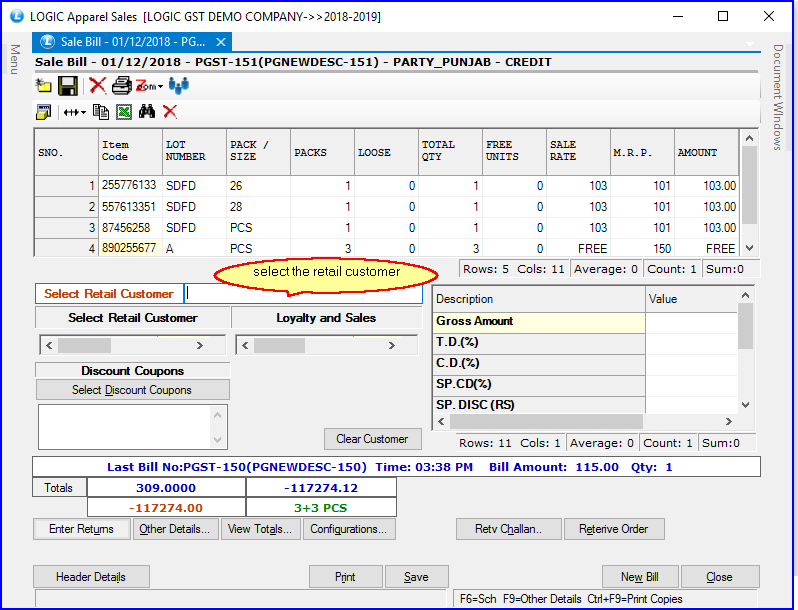Click the Reterive Order button
This screenshot has width=798, height=610.
[x=614, y=529]
